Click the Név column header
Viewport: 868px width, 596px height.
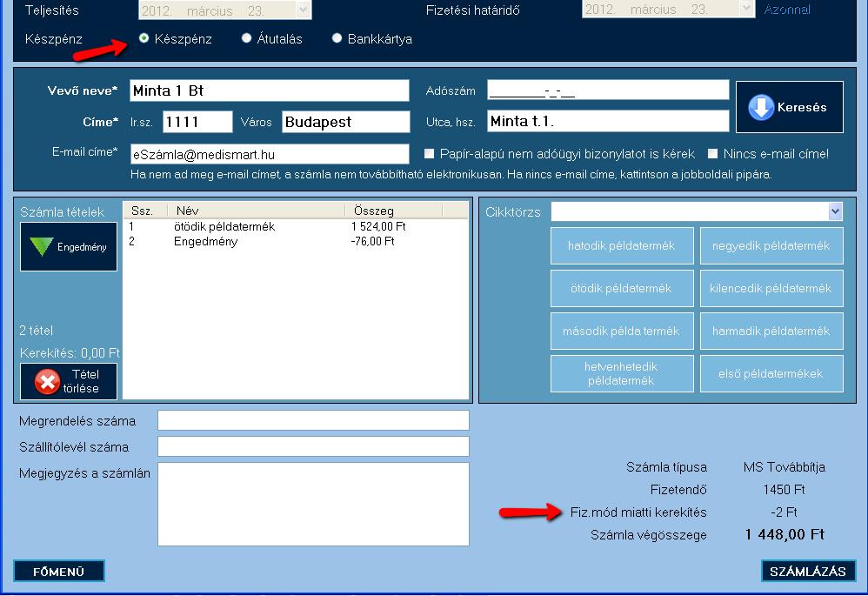(257, 211)
